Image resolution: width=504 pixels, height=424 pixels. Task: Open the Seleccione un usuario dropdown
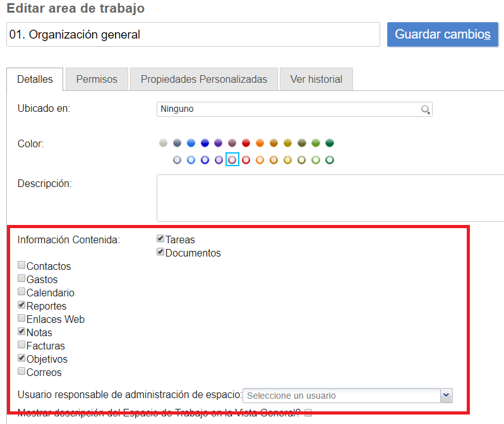click(341, 396)
